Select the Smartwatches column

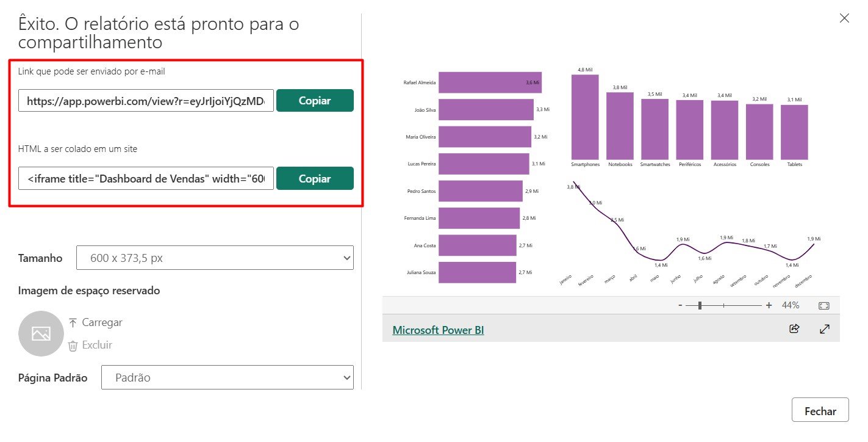655,129
